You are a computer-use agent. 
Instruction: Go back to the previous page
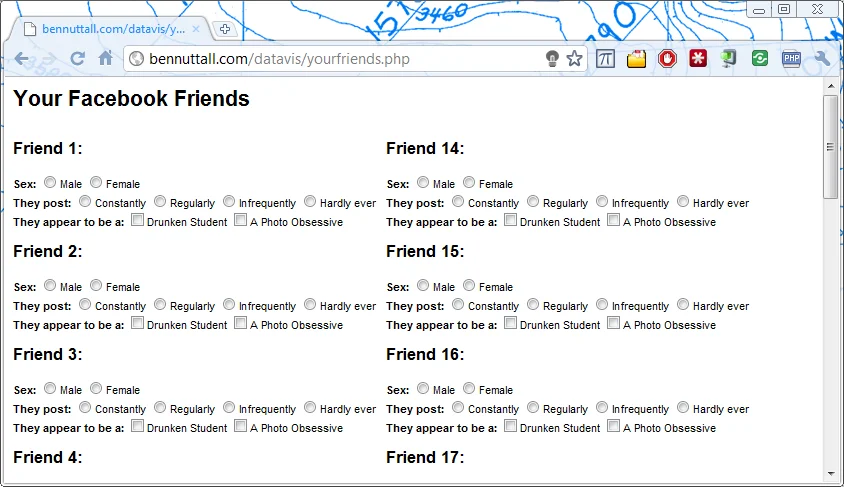(22, 59)
